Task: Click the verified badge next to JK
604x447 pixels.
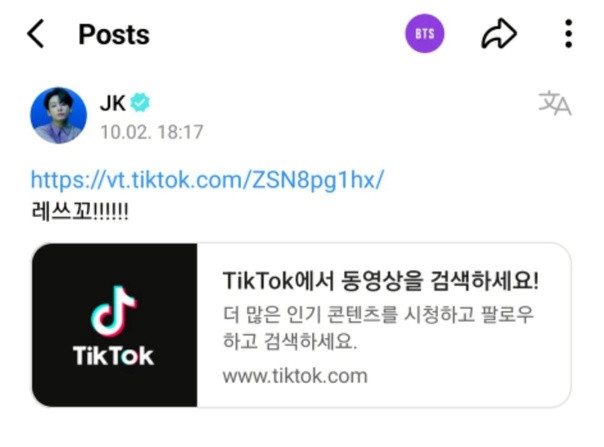Action: [x=140, y=103]
